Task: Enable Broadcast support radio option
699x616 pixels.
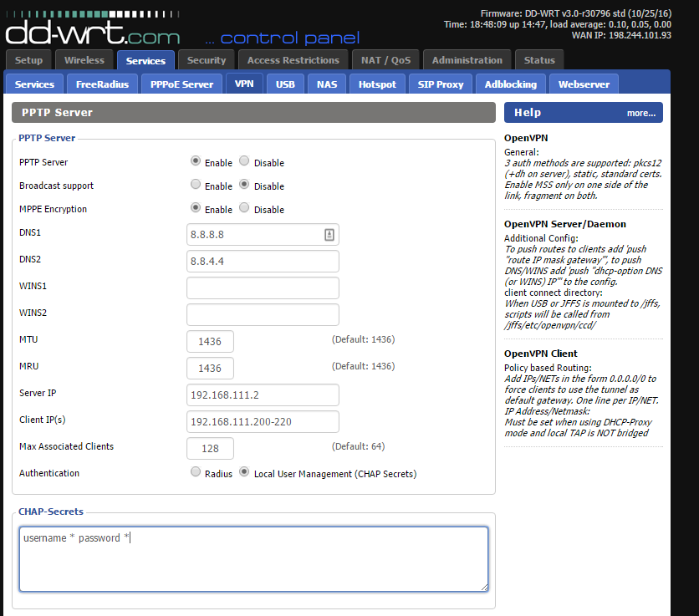Action: click(x=196, y=185)
